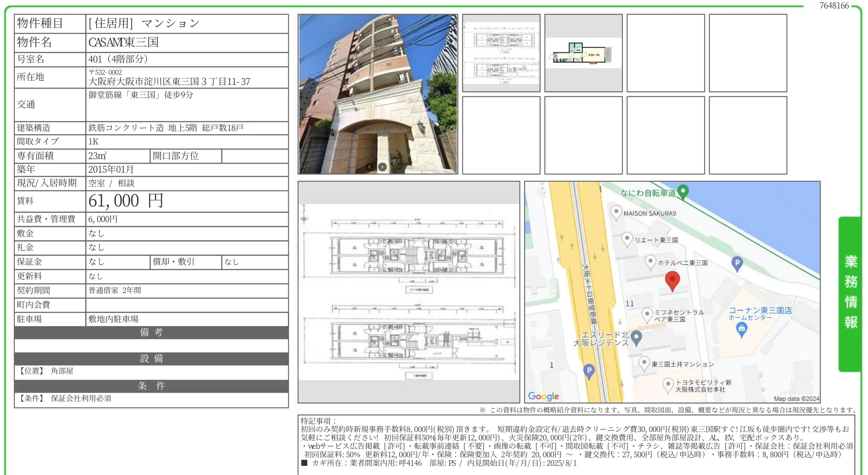Click the previous arrow on building photo
The width and height of the screenshot is (868, 475).
pos(369,167)
